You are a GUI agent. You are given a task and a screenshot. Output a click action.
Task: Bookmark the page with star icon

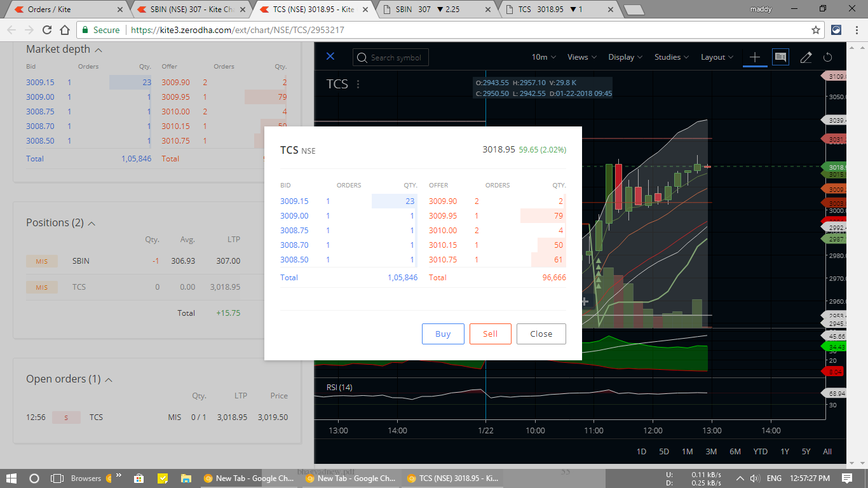816,30
